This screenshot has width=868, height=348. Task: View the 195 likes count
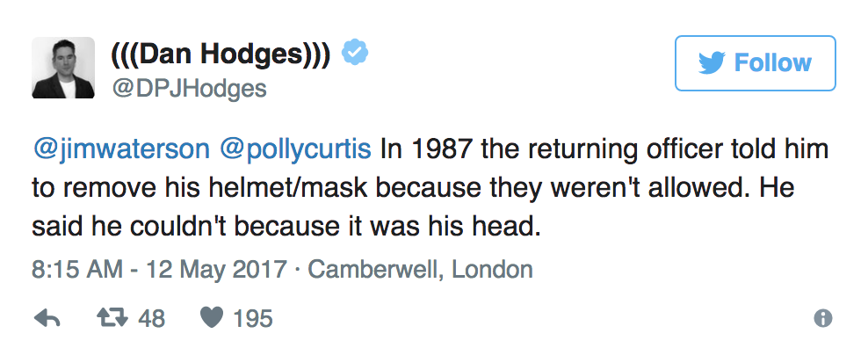point(252,319)
